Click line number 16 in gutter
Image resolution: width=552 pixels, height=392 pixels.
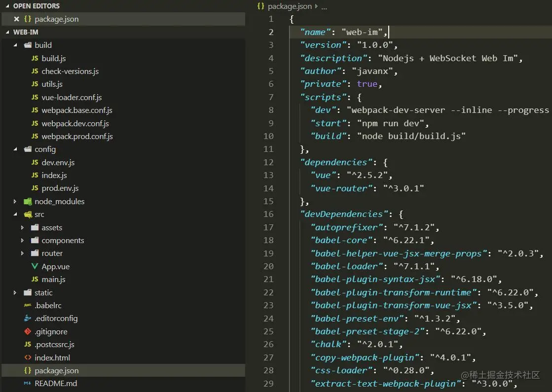pyautogui.click(x=268, y=214)
